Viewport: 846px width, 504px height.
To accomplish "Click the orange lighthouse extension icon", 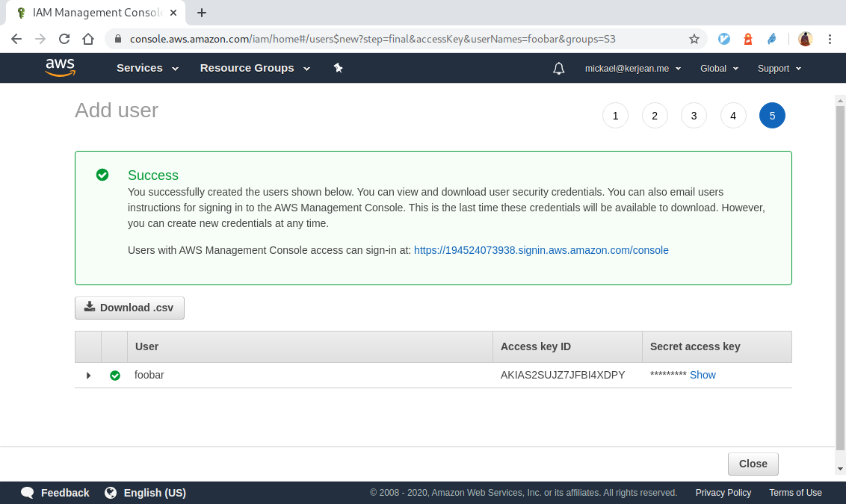I will pos(748,39).
